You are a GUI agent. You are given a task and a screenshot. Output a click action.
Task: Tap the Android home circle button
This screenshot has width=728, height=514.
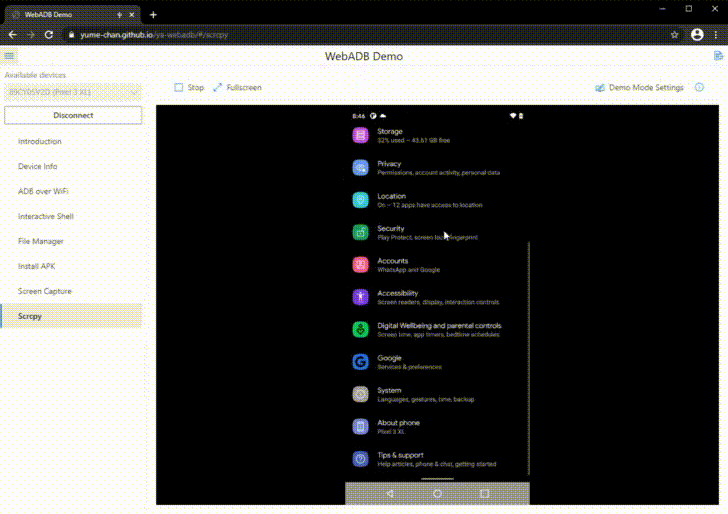(437, 494)
